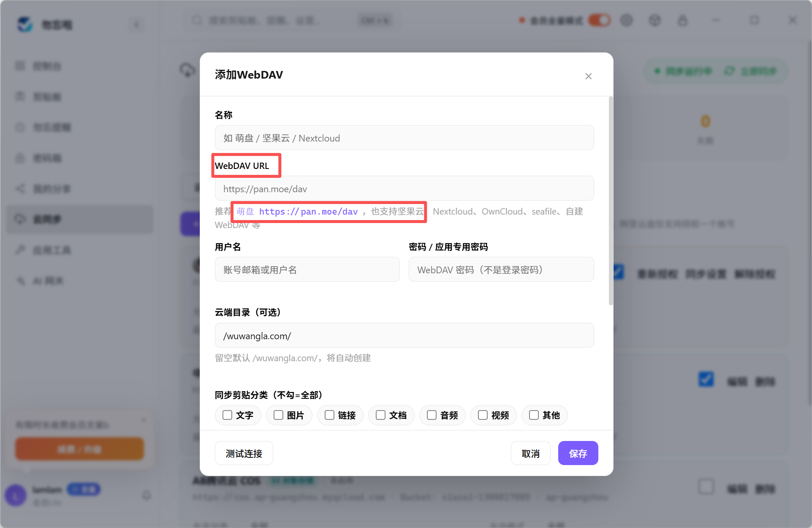Viewport: 812px width, 528px height.
Task: Click the purple 保存 button
Action: [x=578, y=453]
